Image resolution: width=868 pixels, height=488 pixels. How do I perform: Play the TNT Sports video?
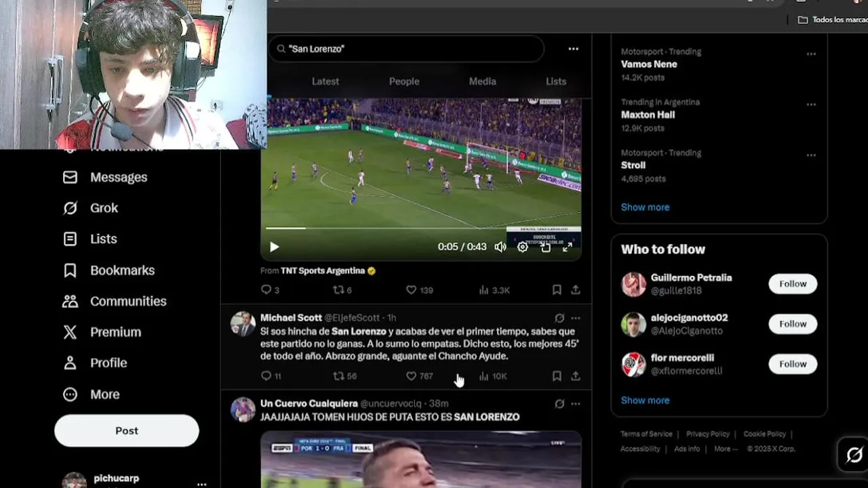pyautogui.click(x=274, y=247)
